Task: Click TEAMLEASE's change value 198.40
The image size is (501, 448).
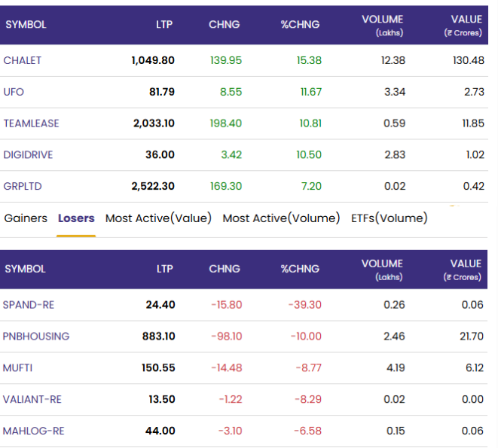Action: tap(226, 123)
